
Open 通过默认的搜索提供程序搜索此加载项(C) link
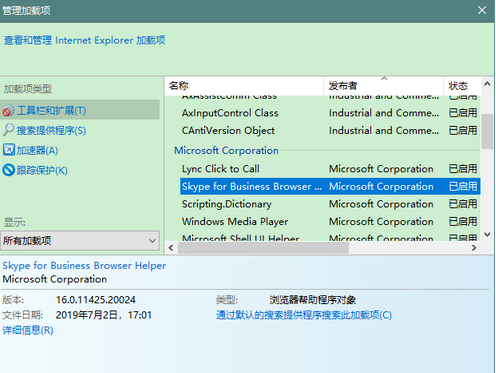click(304, 315)
